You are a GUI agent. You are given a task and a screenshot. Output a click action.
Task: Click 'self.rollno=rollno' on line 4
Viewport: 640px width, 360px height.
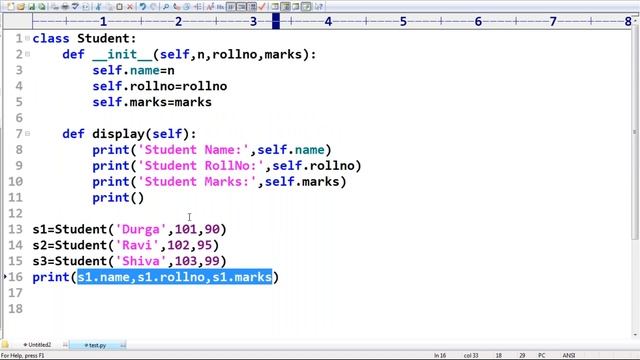tap(160, 86)
